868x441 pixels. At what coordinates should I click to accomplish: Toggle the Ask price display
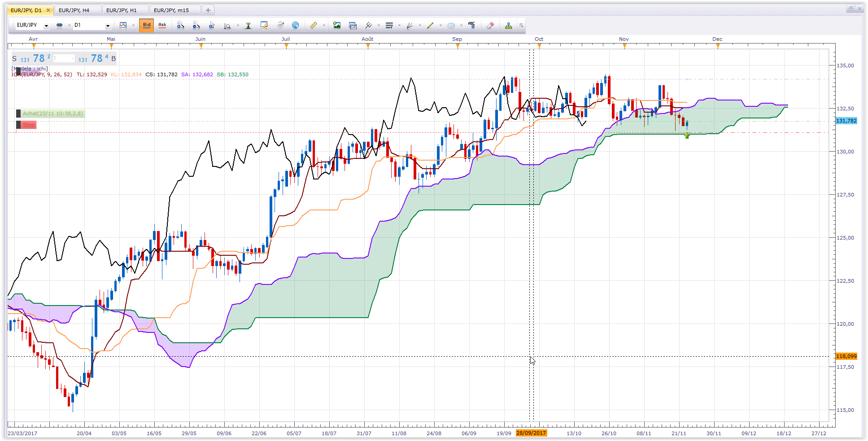162,26
